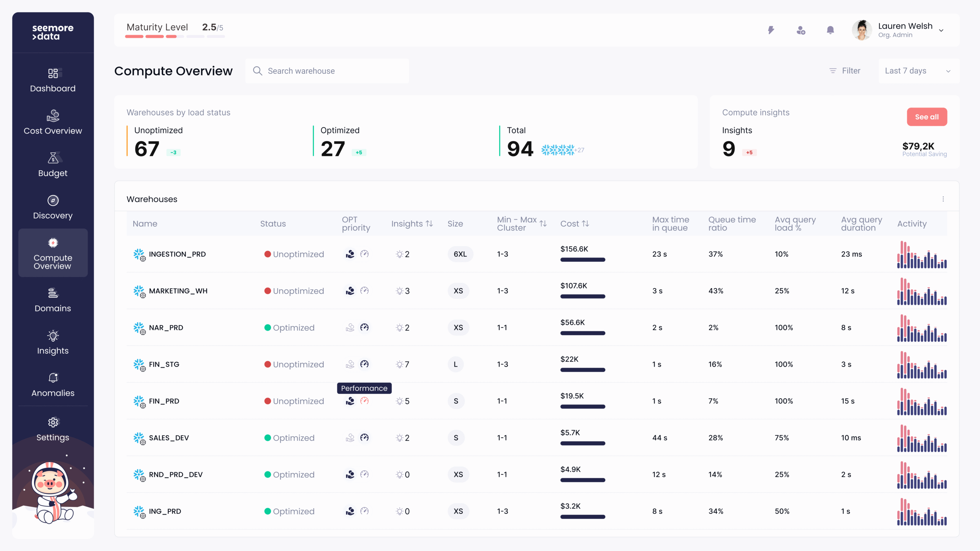
Task: Click the activity chart for INGESTION_PRD
Action: (922, 254)
